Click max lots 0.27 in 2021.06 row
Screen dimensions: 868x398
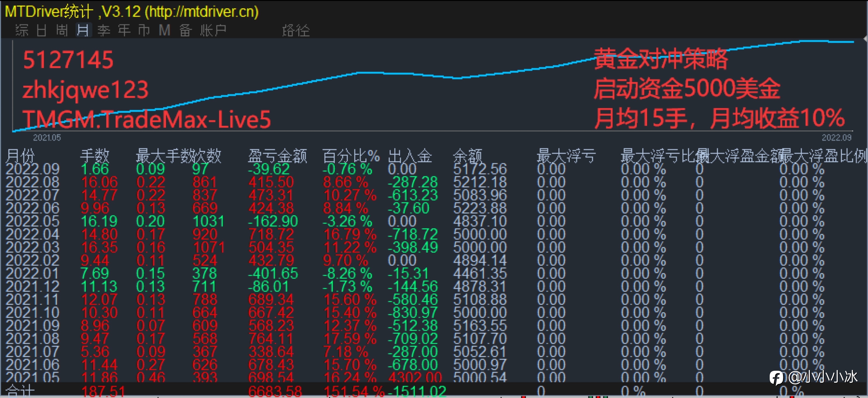coord(151,365)
